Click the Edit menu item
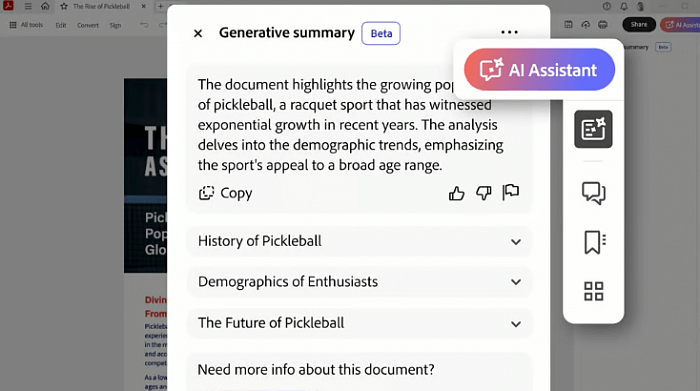The image size is (700, 391). point(61,25)
